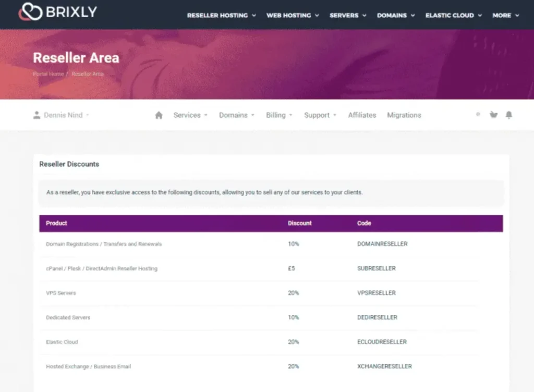Click the Reseller Area page title
The image size is (534, 392).
click(x=76, y=58)
